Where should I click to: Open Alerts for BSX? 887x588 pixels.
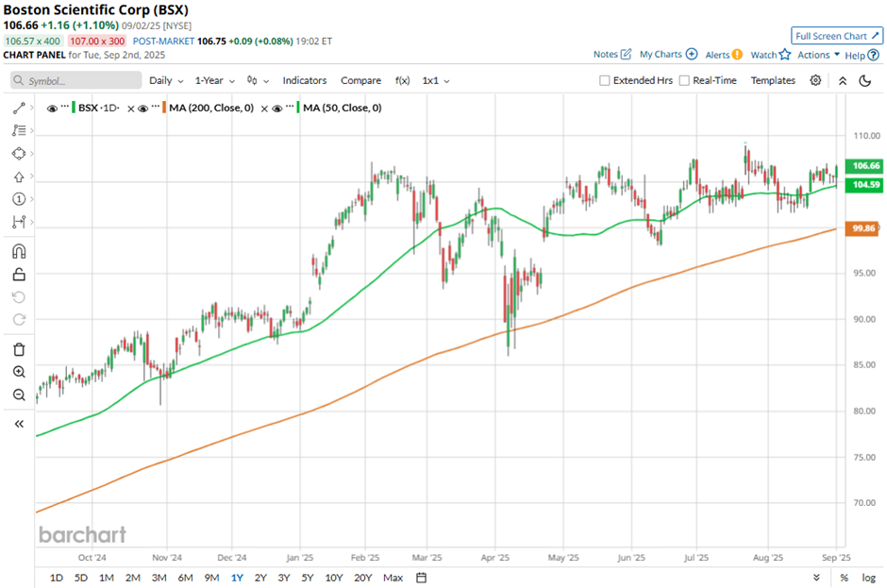724,55
